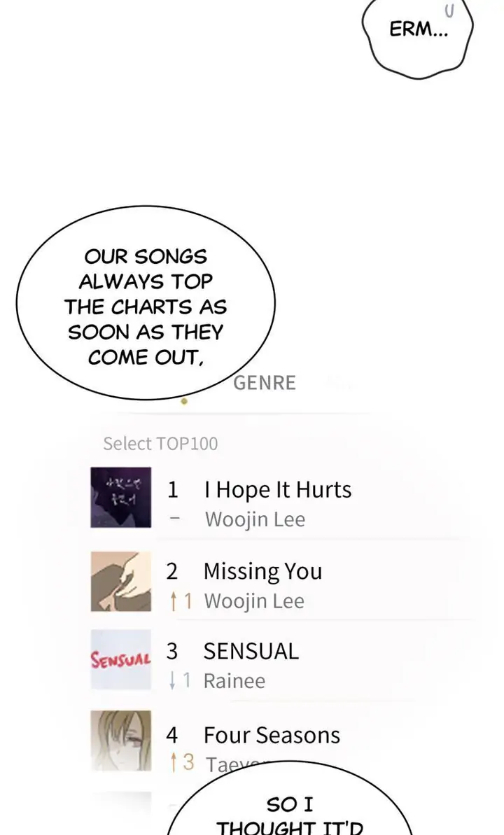The image size is (504, 835).
Task: Click the rank number 3
Action: [172, 652]
